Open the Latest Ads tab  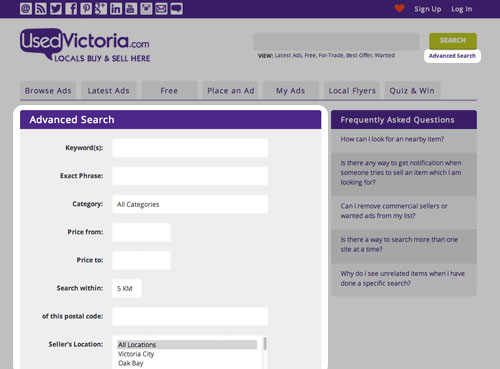tap(109, 91)
